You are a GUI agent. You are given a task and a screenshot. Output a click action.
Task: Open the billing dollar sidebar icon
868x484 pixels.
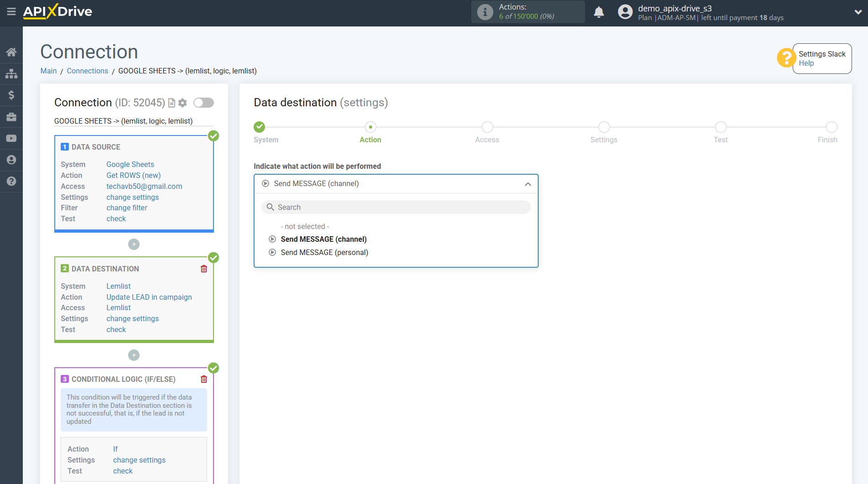[11, 95]
